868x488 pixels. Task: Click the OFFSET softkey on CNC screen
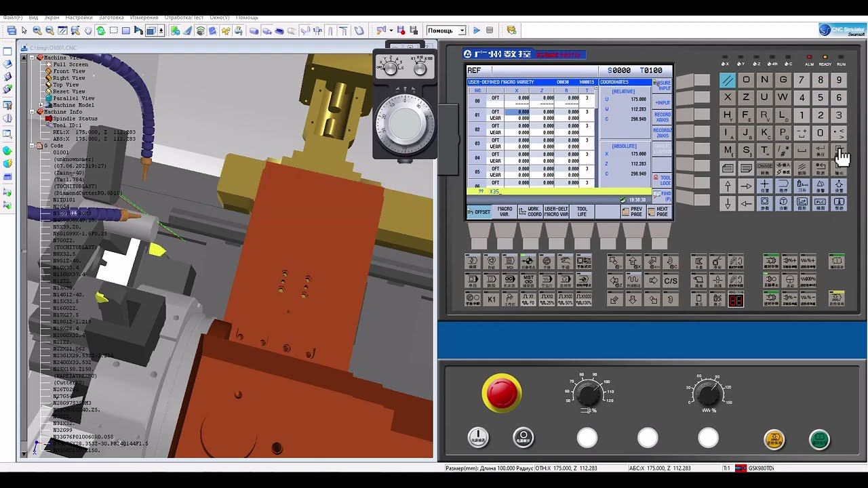479,212
